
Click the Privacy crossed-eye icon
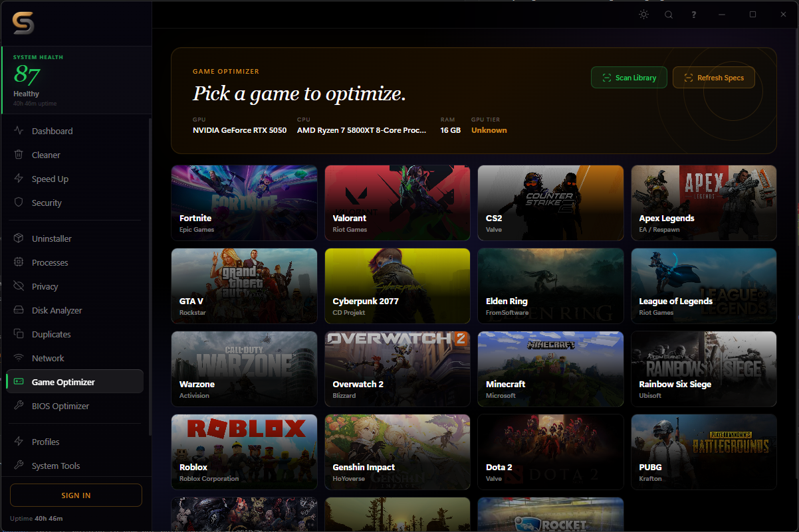pyautogui.click(x=19, y=286)
